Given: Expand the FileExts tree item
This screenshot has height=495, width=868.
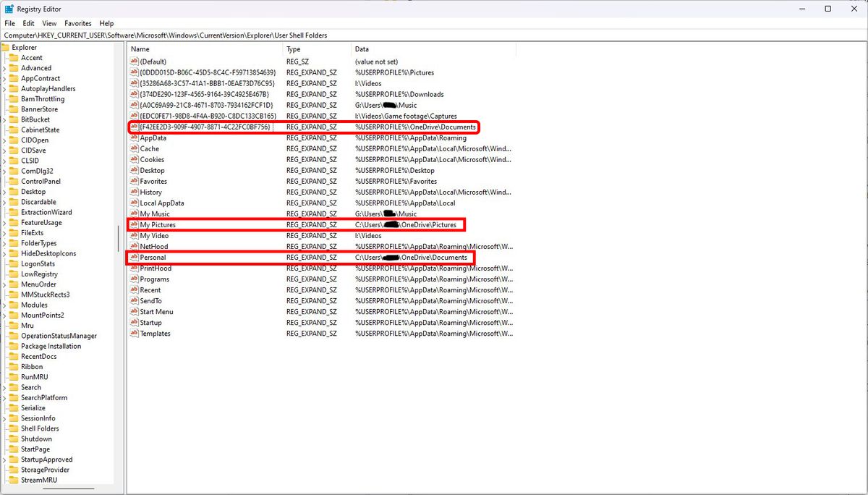Looking at the screenshot, I should coord(7,232).
